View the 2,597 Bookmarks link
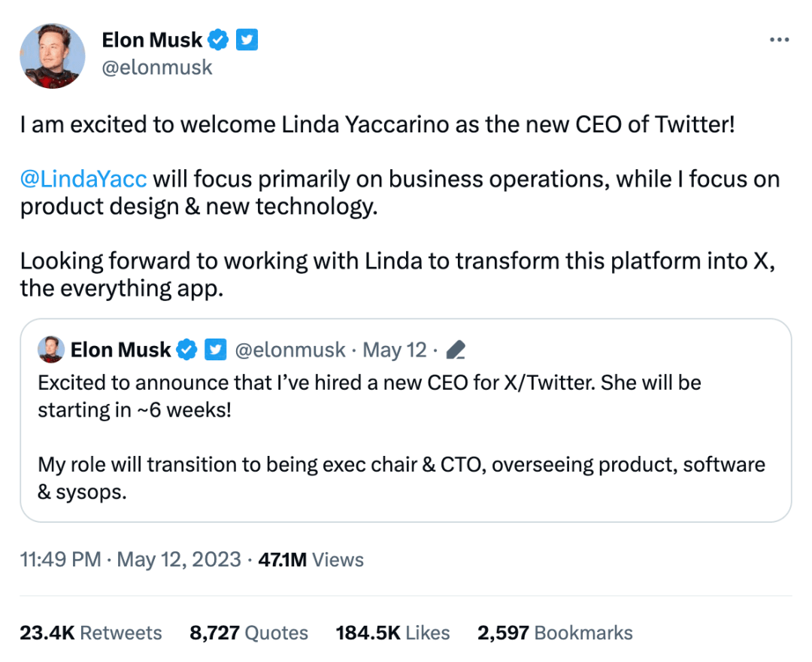Image resolution: width=812 pixels, height=662 pixels. tap(556, 633)
